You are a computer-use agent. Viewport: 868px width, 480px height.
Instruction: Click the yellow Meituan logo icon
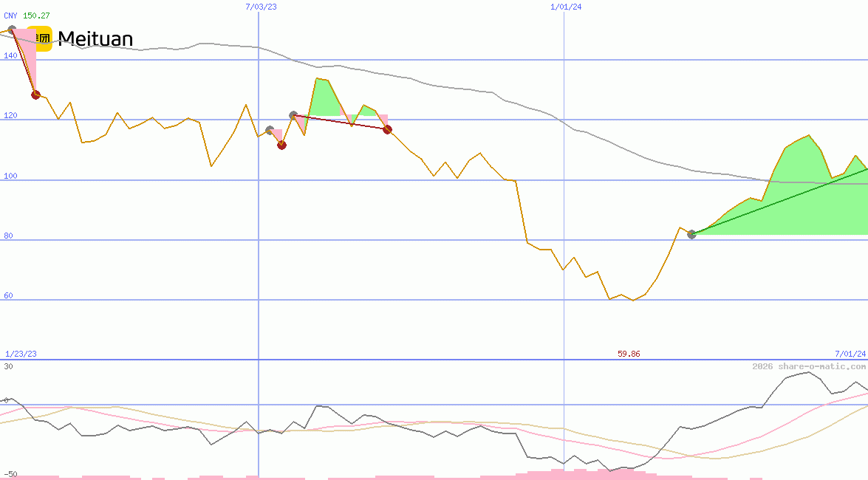[42, 39]
